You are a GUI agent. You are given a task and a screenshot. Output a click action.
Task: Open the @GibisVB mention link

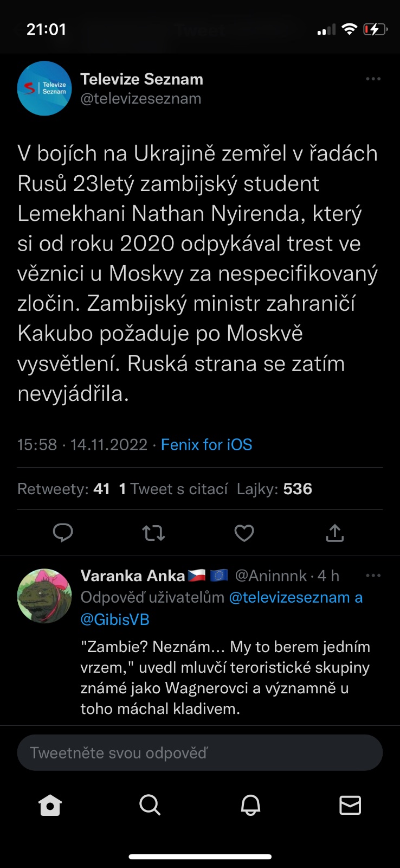pyautogui.click(x=115, y=620)
